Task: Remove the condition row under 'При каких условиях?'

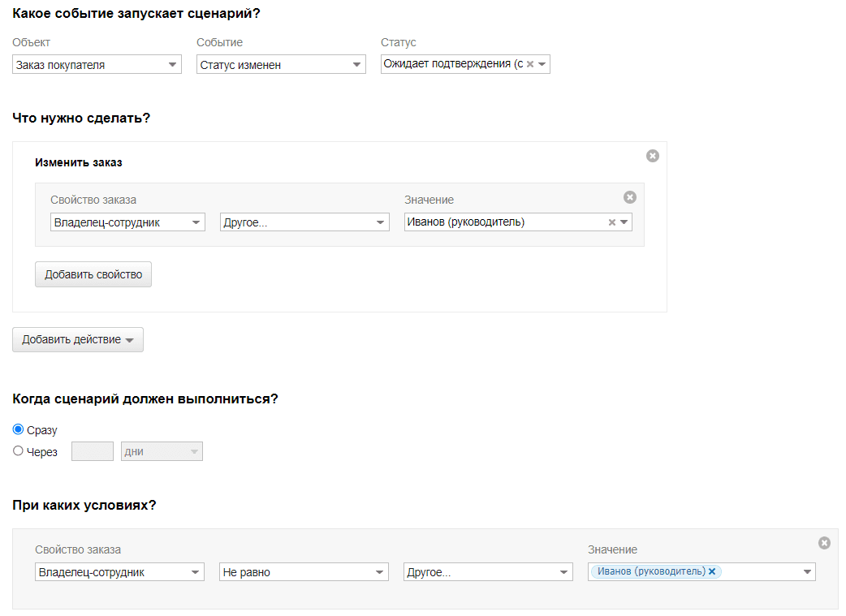Action: click(x=824, y=543)
